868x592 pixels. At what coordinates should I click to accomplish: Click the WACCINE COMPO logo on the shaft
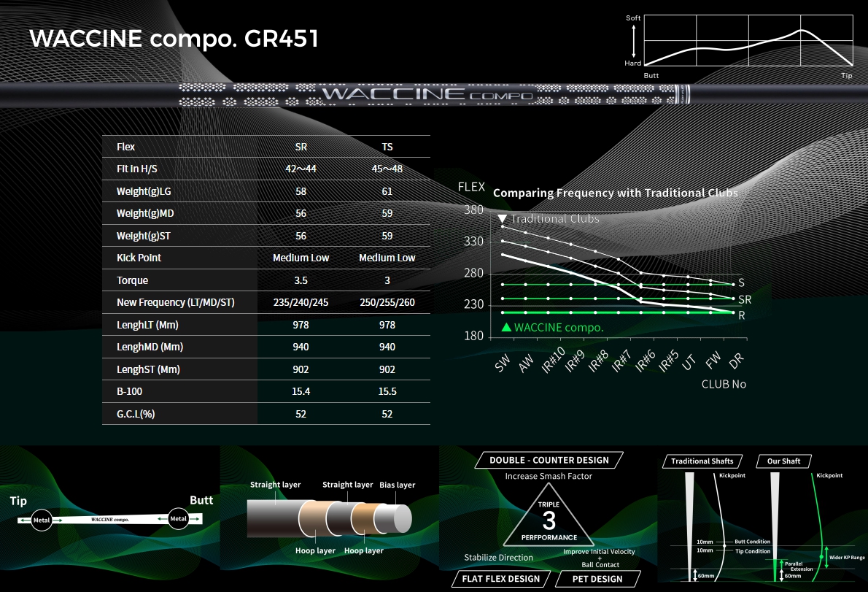click(x=427, y=94)
